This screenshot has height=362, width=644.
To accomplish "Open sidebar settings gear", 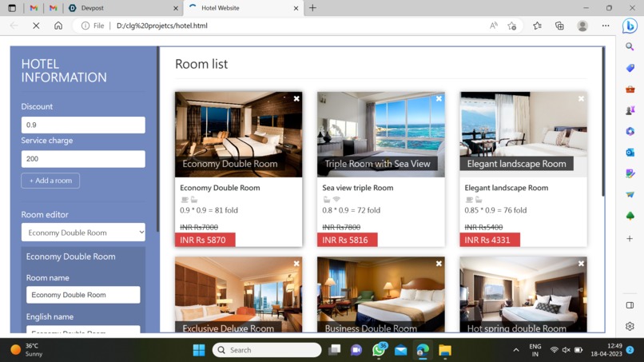I will 630,326.
